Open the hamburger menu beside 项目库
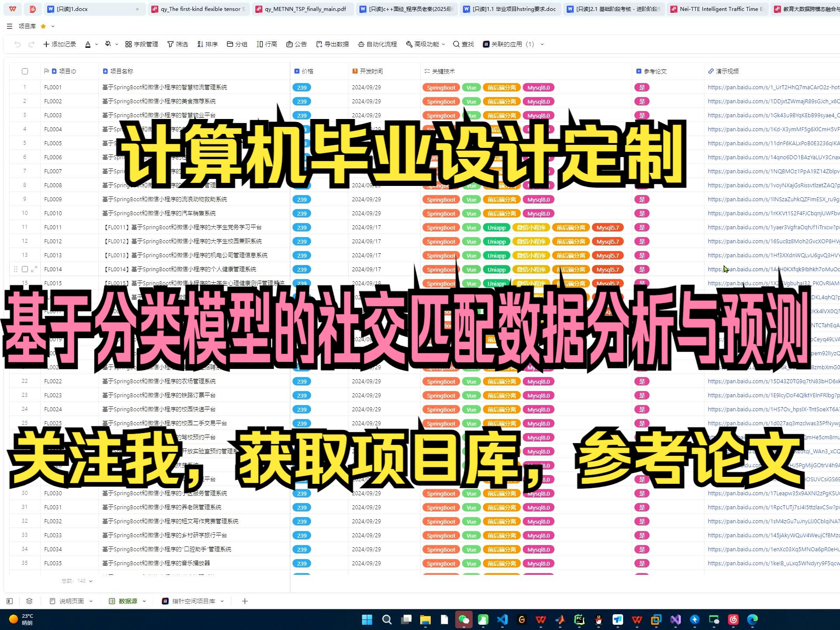 pos(10,26)
